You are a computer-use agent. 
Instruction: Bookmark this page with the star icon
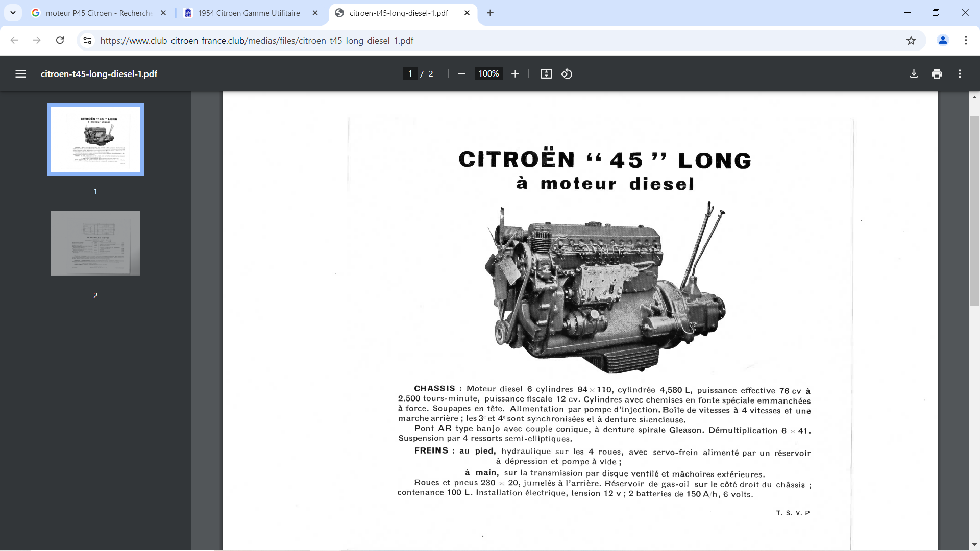point(911,40)
